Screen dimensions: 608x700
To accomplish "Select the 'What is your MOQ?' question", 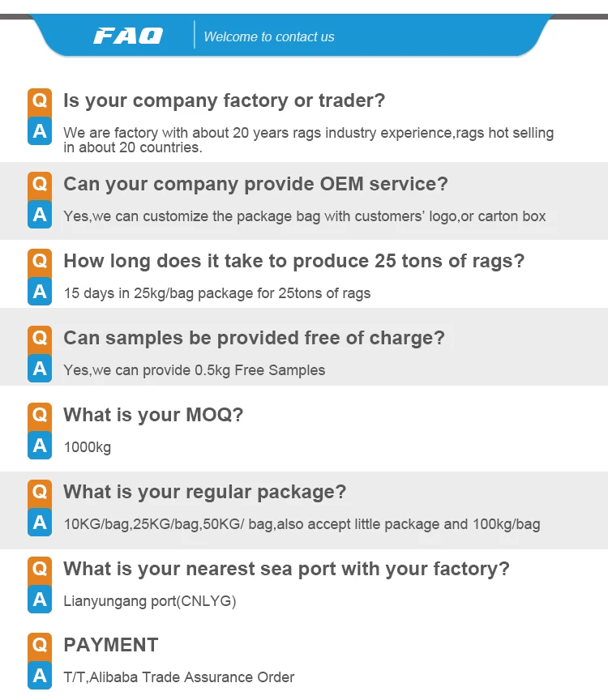I will pos(153,415).
